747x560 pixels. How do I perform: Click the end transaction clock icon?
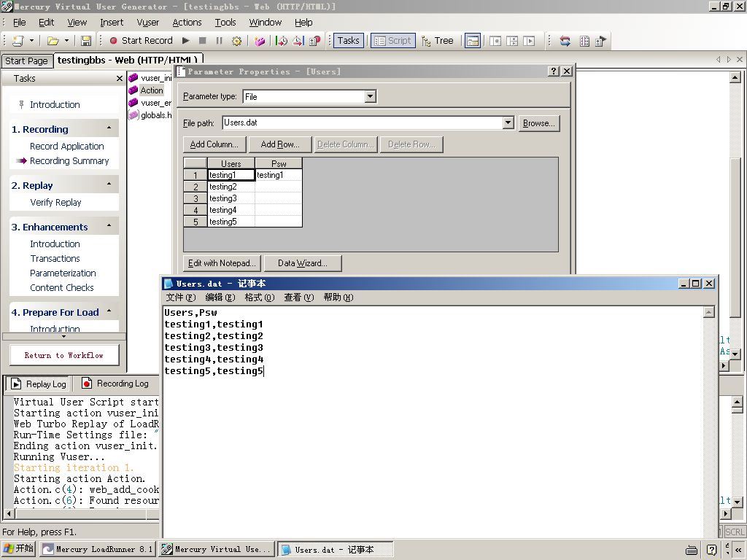coord(298,41)
